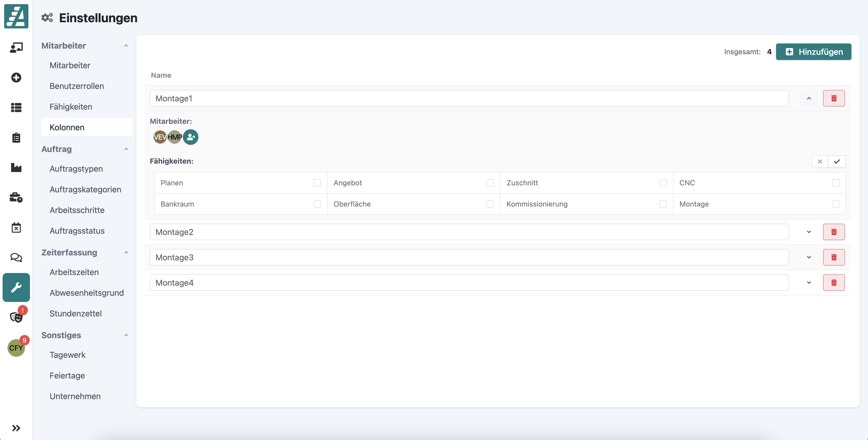The image size is (868, 440).
Task: Click the plus circle icon in sidebar
Action: pos(16,78)
